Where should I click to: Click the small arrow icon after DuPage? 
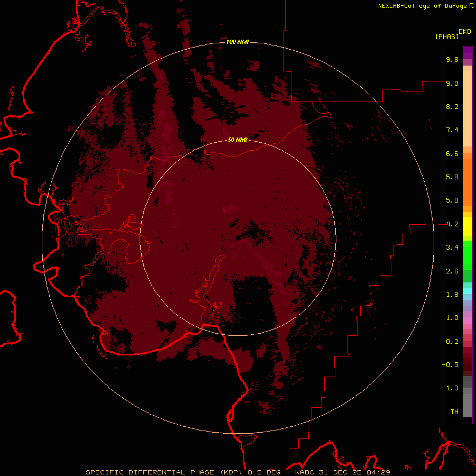(471, 5)
